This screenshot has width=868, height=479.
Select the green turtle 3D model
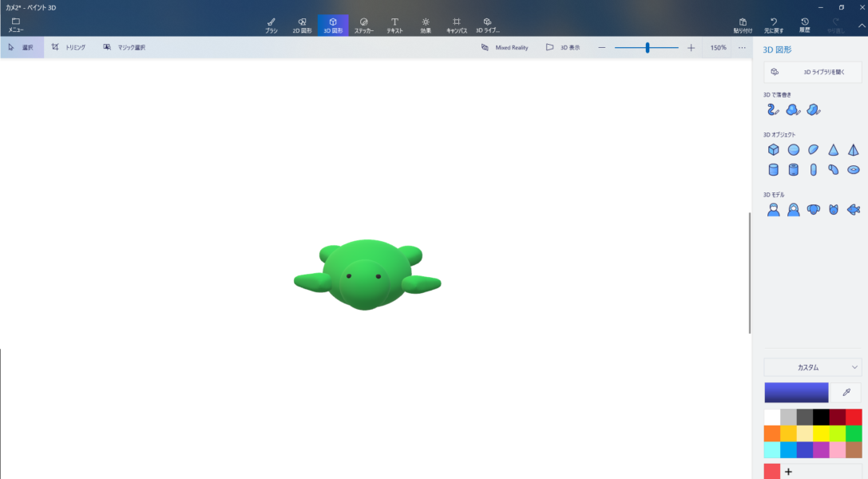point(367,275)
